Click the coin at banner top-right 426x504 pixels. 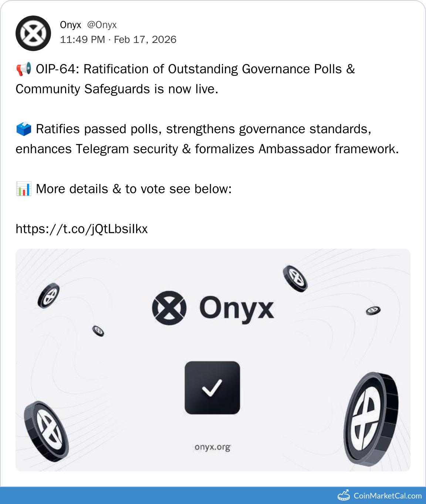295,278
